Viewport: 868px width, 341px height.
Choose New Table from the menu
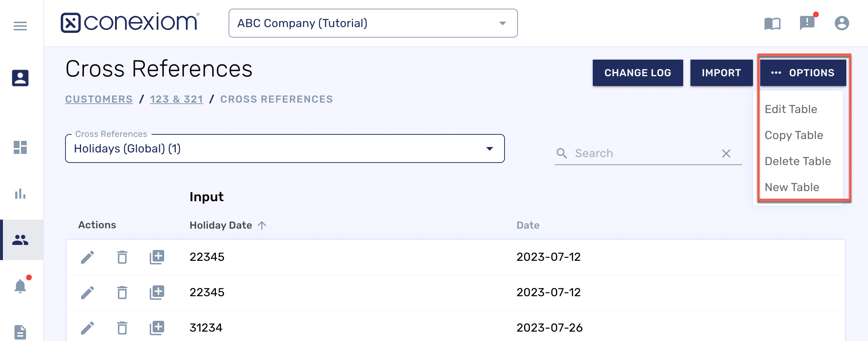[792, 187]
